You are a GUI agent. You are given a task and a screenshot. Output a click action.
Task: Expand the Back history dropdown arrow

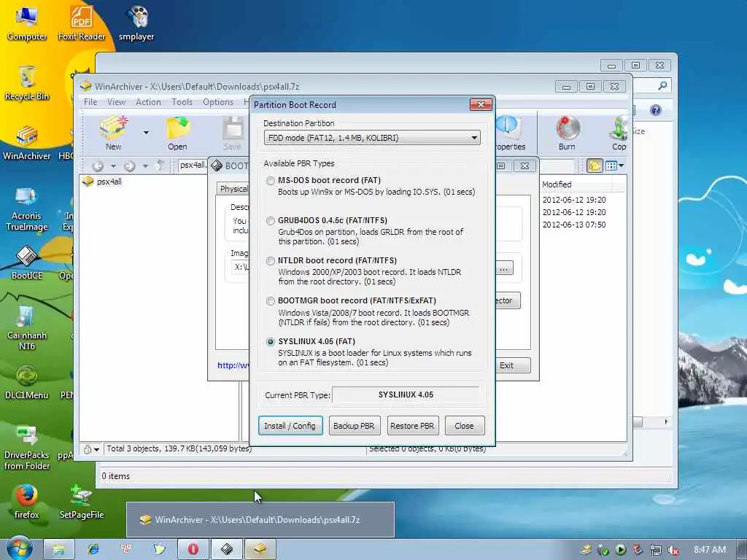[x=113, y=166]
